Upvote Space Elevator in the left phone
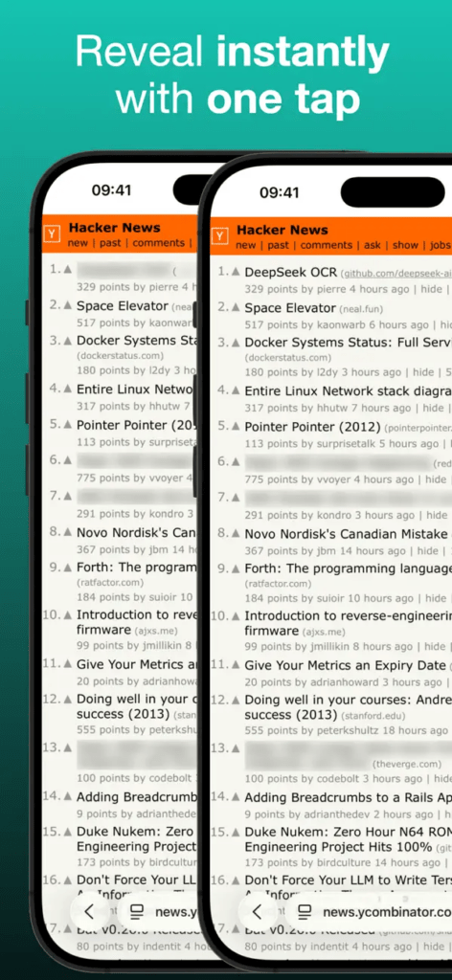The width and height of the screenshot is (452, 980). click(68, 305)
